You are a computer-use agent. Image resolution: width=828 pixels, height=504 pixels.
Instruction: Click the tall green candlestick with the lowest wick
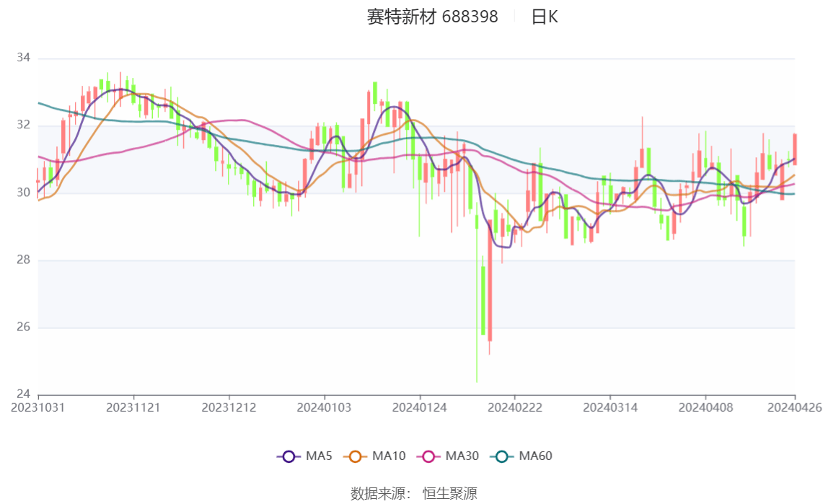tap(483, 301)
